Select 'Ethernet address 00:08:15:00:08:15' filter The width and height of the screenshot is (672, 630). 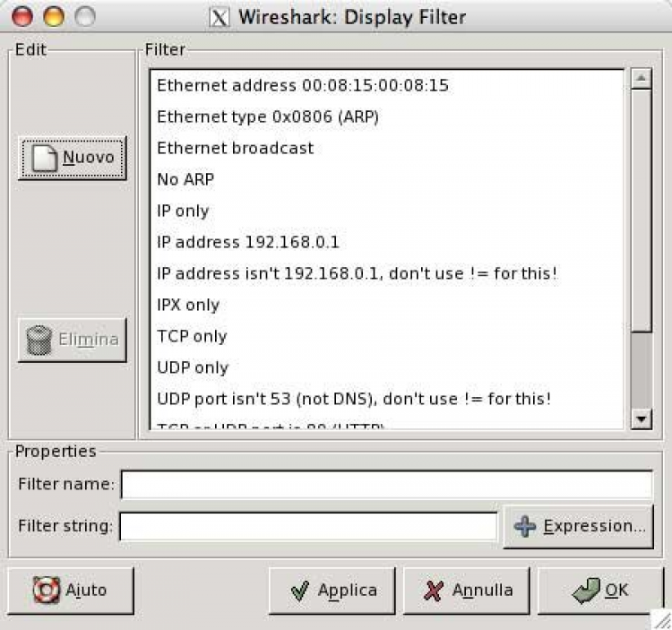pyautogui.click(x=386, y=85)
